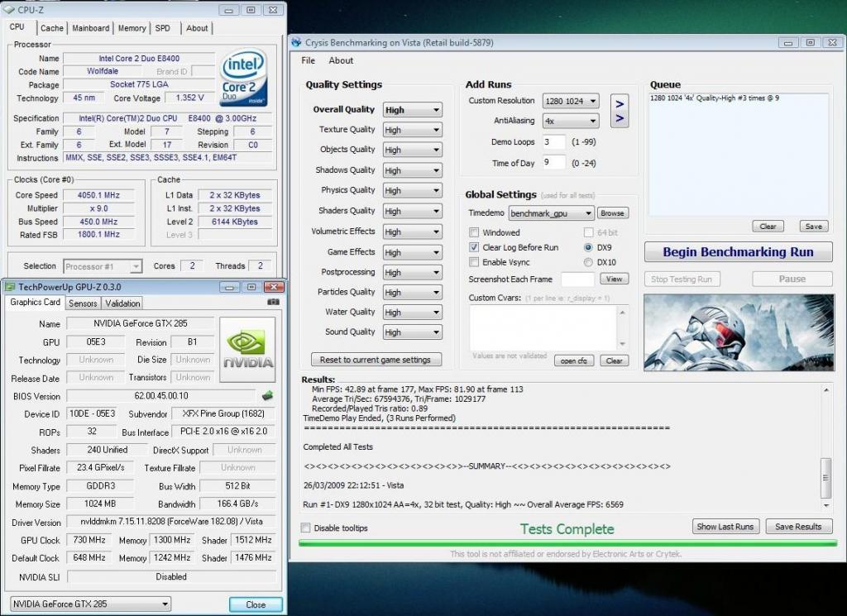Open the Timedemo dropdown

coord(551,213)
